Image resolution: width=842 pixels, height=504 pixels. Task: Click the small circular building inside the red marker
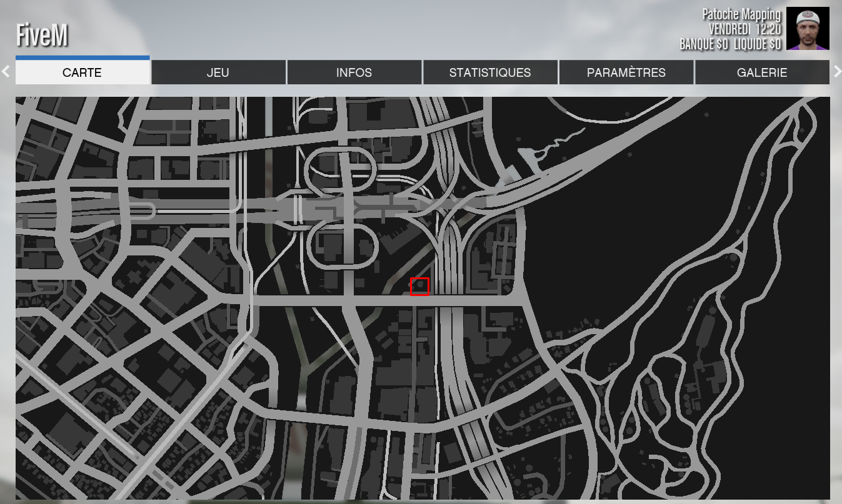pos(420,286)
